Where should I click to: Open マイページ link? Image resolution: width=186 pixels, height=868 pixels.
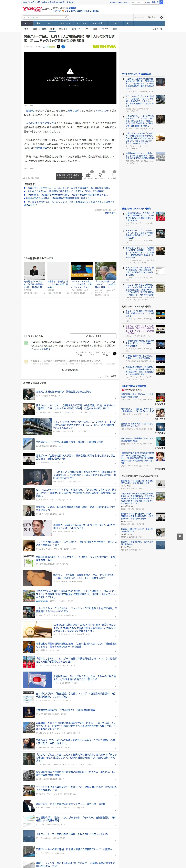pyautogui.click(x=139, y=18)
